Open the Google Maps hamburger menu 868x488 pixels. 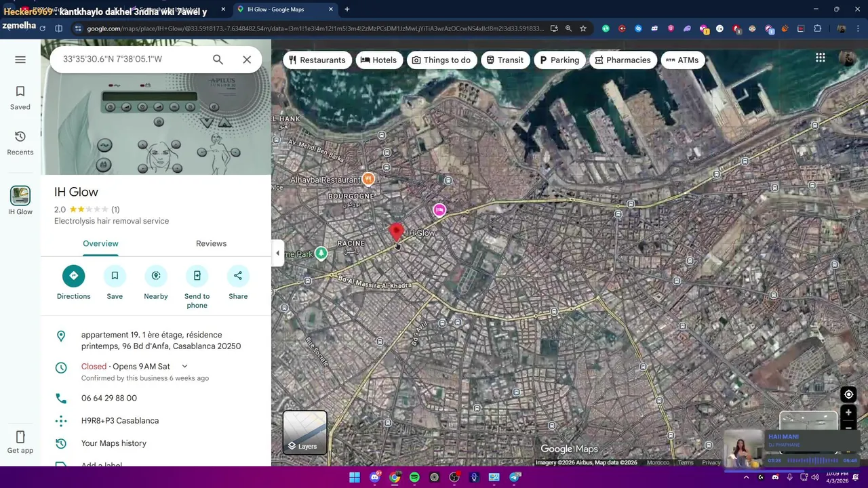point(20,60)
